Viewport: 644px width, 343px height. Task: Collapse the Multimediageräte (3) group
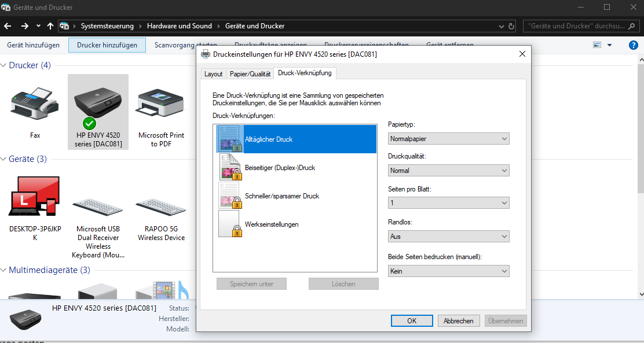pos(3,270)
